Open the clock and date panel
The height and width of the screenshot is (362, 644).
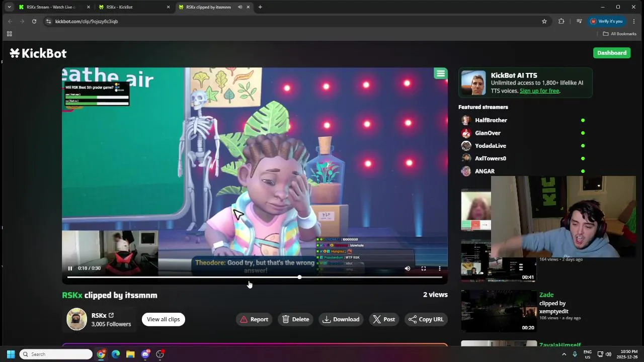628,354
